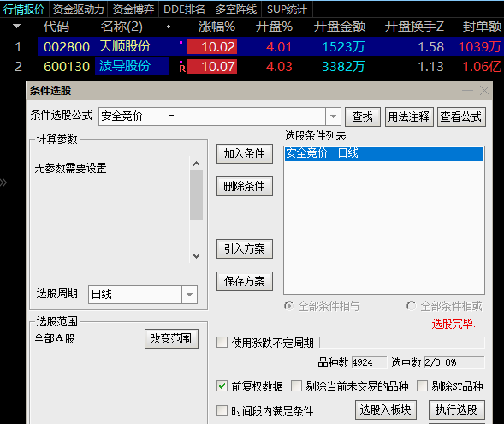Screen dimensions: 504x424
Task: Open the 资金驱动力 tab
Action: point(79,9)
